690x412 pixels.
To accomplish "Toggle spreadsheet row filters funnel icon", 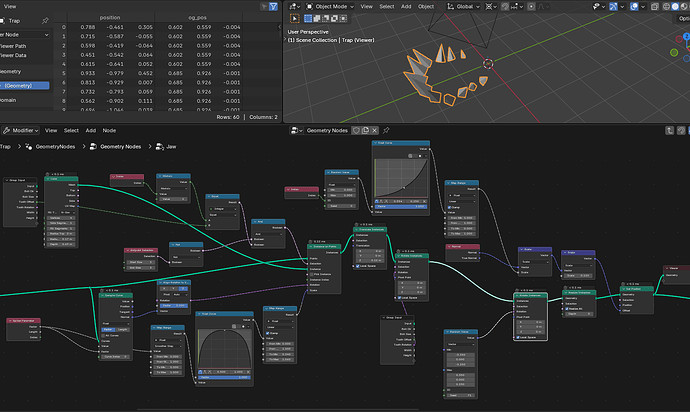I will pos(273,6).
